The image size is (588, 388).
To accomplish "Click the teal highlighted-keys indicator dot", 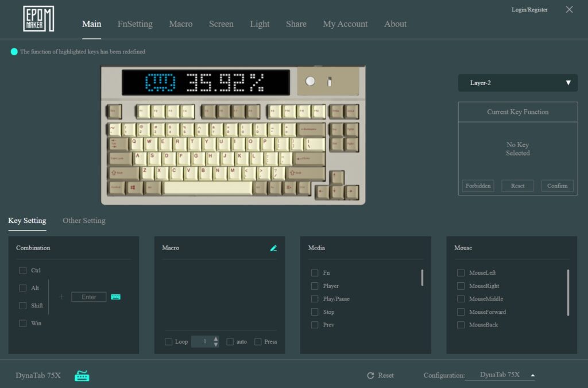I will (x=14, y=52).
